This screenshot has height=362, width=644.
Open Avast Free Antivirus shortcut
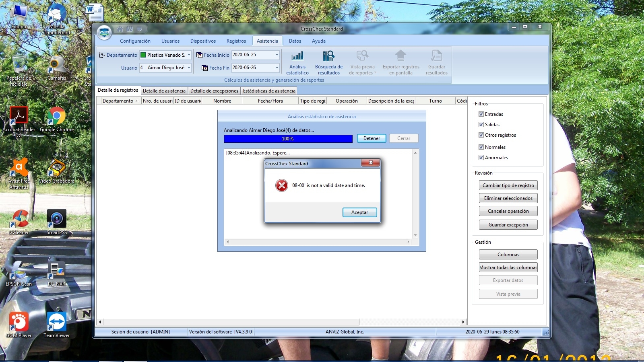(19, 173)
